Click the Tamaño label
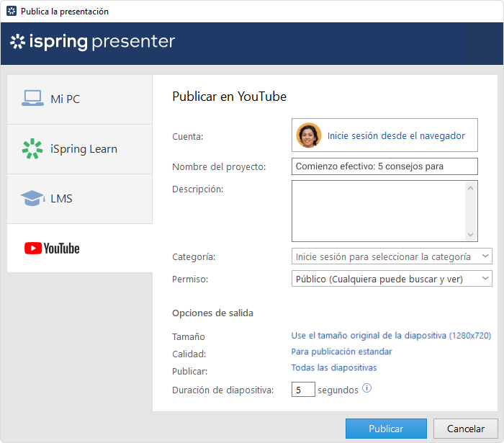The width and height of the screenshot is (504, 443). point(189,336)
